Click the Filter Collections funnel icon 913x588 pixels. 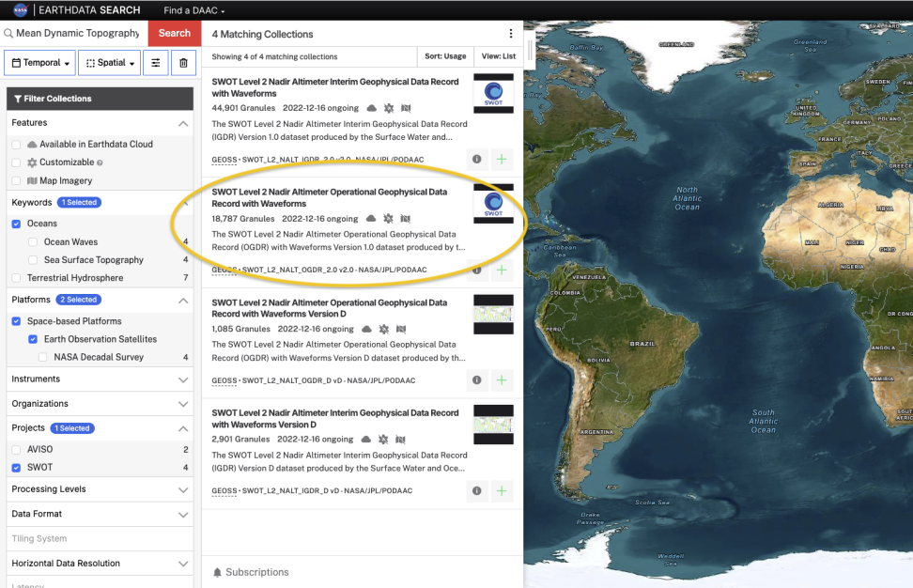pos(18,99)
